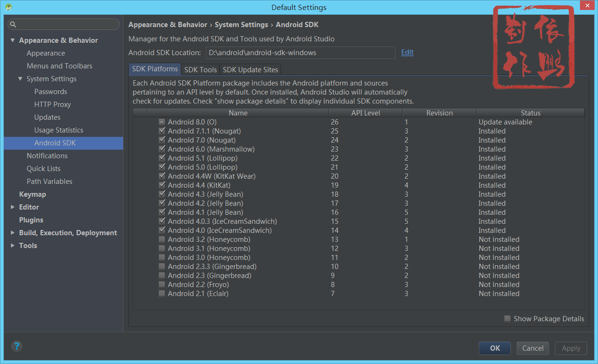
Task: Open the Appearance settings page
Action: 46,53
